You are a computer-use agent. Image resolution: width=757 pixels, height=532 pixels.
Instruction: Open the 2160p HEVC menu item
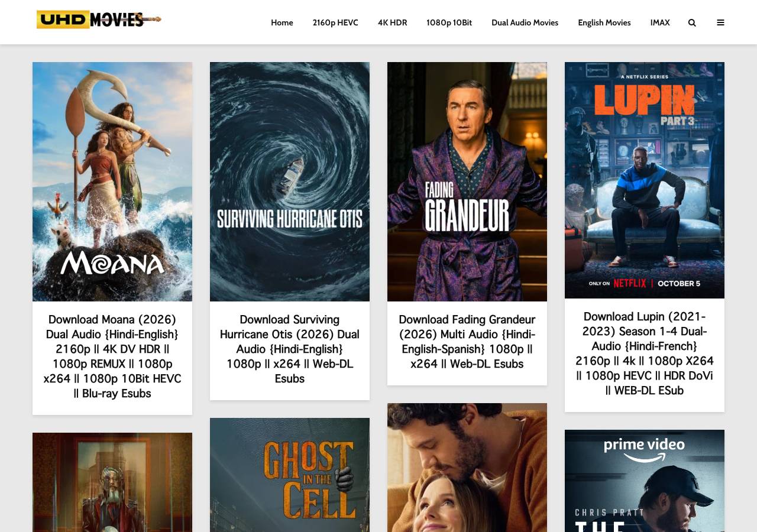pos(335,22)
